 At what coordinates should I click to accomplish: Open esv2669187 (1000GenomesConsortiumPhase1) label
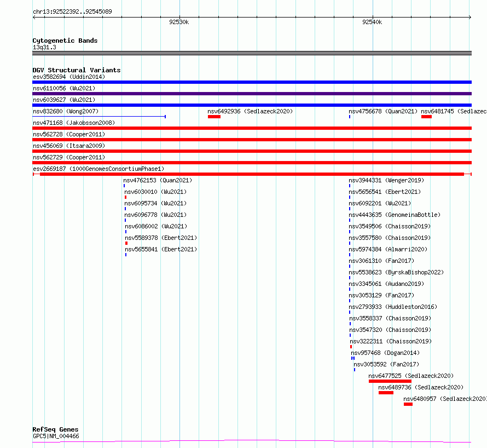click(98, 169)
